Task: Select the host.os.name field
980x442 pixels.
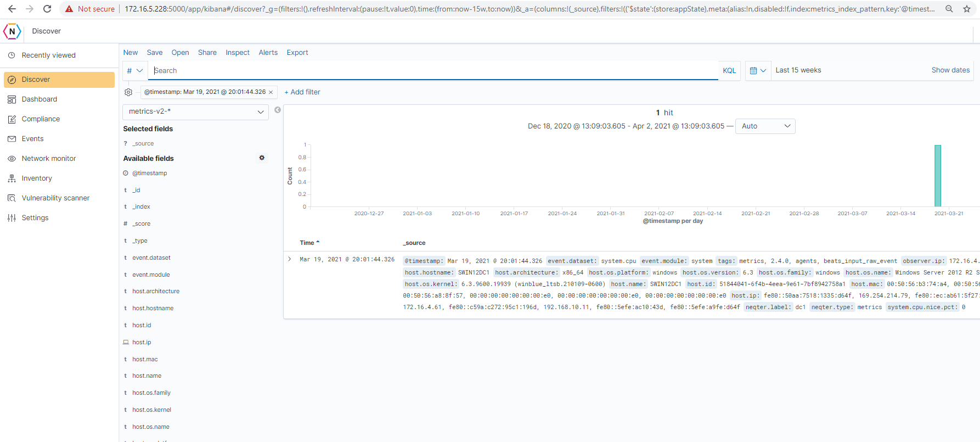Action: [151, 427]
